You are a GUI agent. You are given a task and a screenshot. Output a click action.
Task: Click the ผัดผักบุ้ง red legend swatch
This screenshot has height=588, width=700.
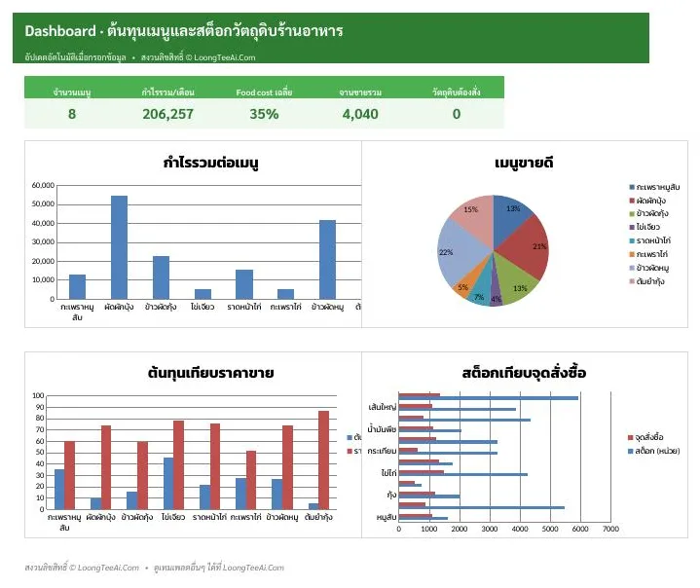pyautogui.click(x=632, y=201)
